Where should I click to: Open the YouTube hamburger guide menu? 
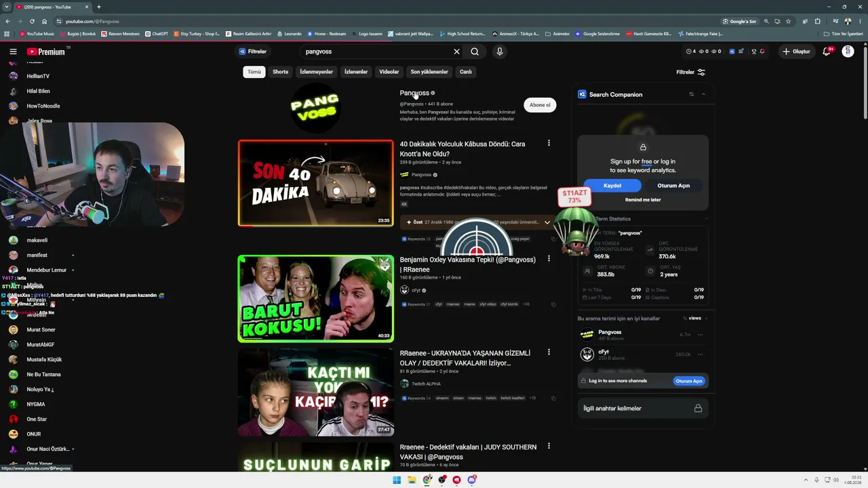13,52
